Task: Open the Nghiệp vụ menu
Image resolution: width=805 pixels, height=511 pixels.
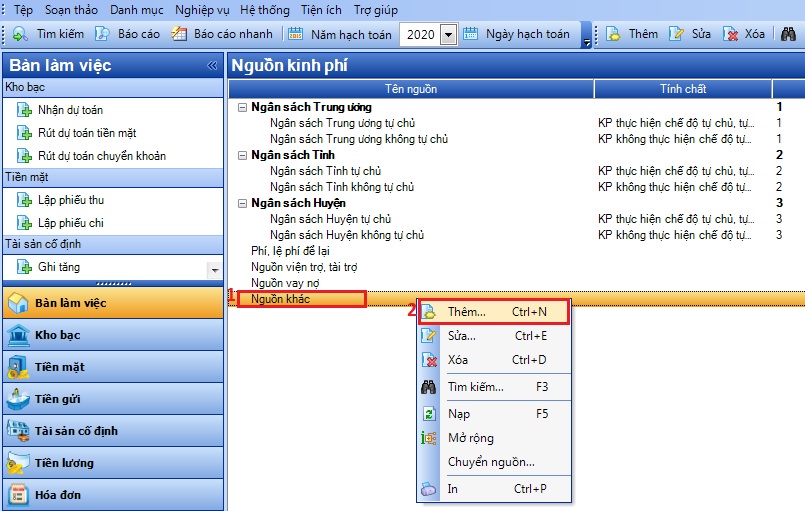Action: [x=202, y=10]
